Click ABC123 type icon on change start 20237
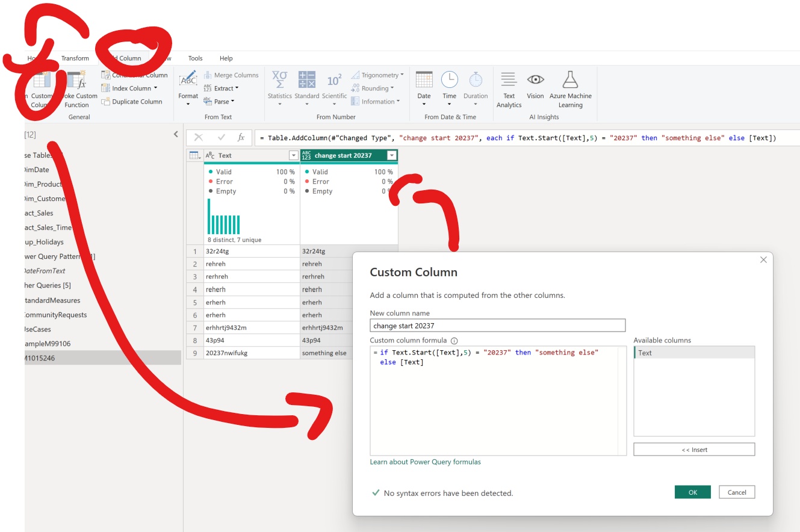This screenshot has width=800, height=532. pos(307,155)
